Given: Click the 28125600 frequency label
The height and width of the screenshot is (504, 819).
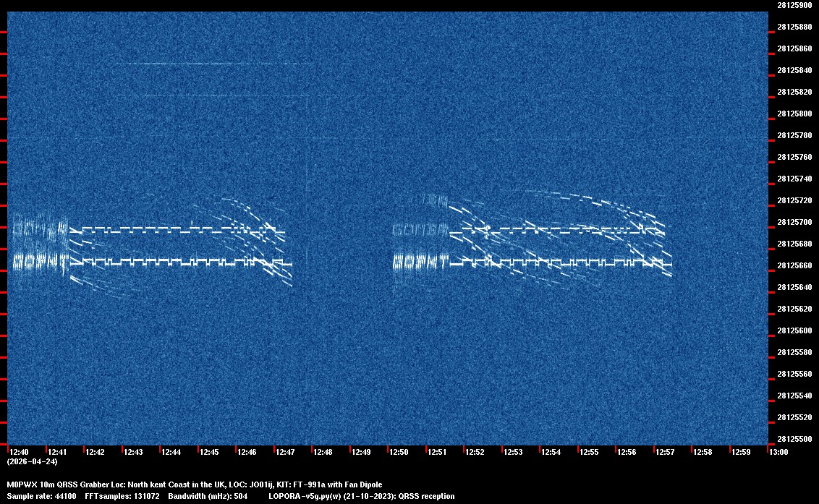Looking at the screenshot, I should click(794, 330).
